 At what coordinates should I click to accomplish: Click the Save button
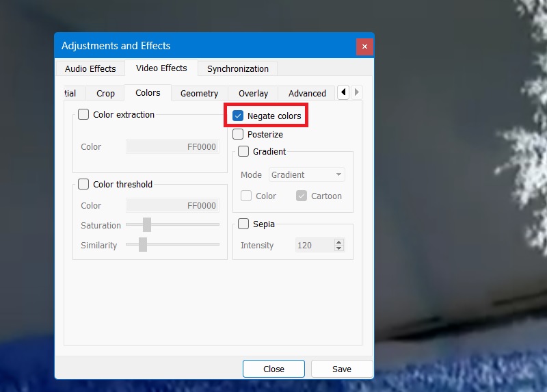point(342,369)
